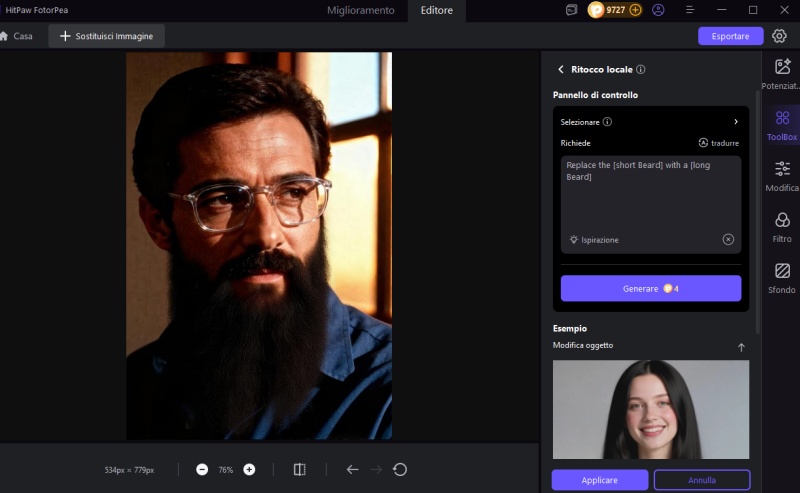Open the ToolBox sidebar panel

point(782,124)
